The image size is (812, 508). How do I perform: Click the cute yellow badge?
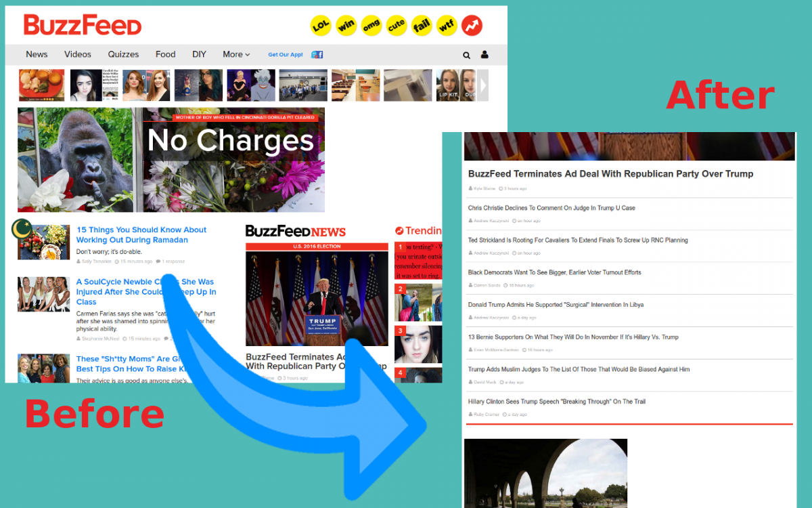[397, 26]
